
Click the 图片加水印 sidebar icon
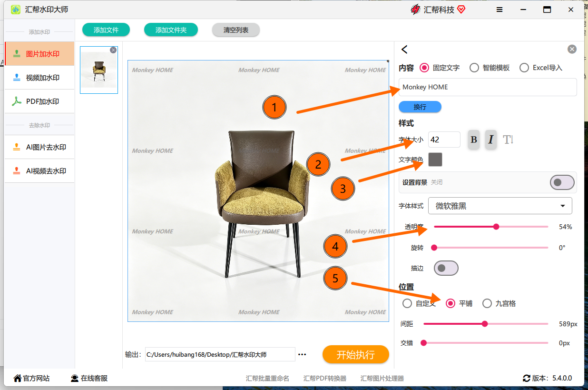click(x=17, y=54)
